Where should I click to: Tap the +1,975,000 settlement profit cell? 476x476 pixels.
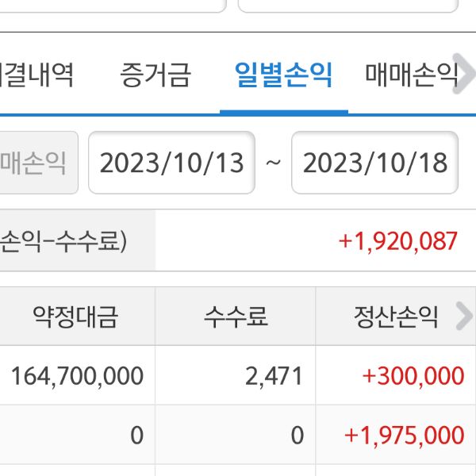(404, 435)
